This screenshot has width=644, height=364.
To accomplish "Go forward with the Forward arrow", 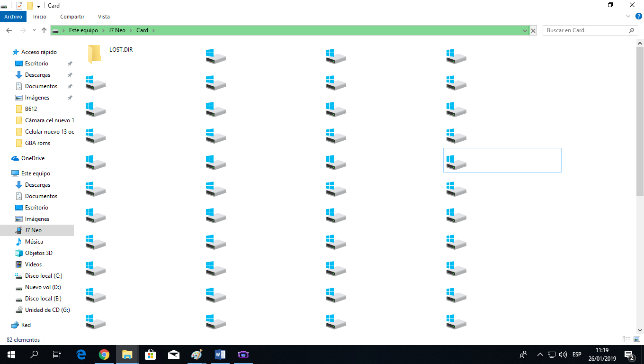I will (23, 30).
